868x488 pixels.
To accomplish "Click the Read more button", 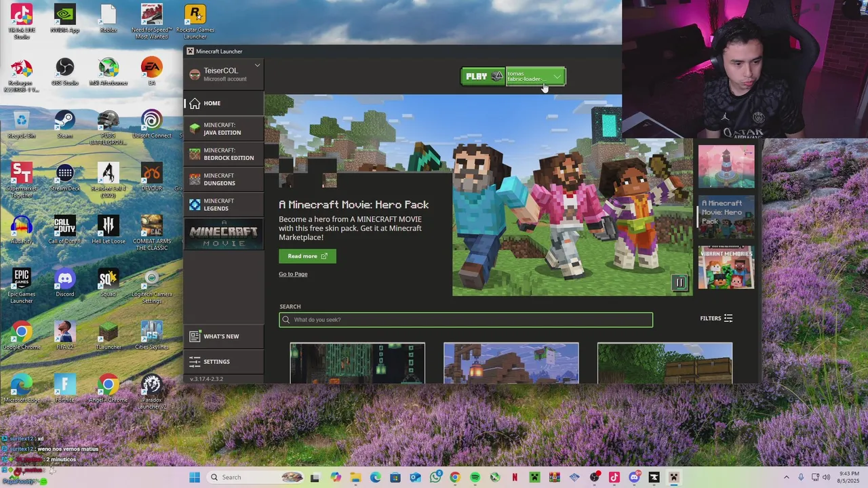I will pos(307,256).
